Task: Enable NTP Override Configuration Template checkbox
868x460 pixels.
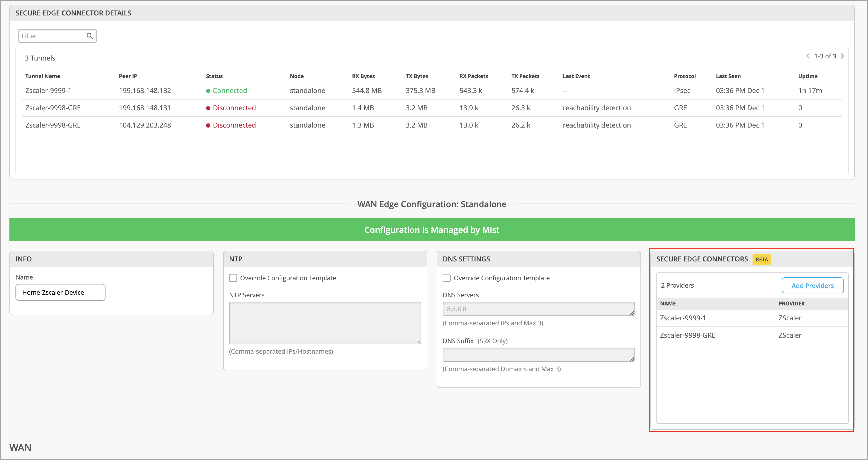Action: coord(233,278)
